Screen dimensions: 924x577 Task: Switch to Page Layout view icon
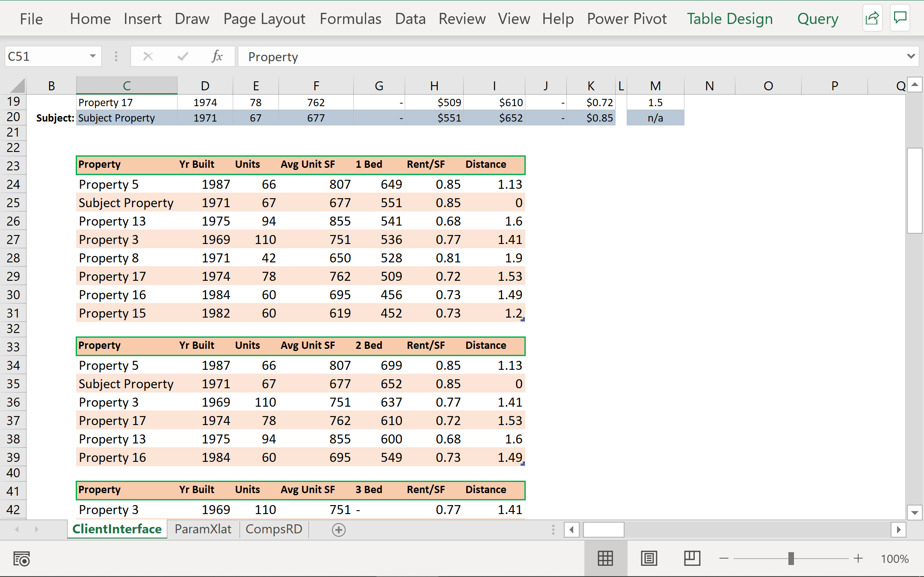[x=649, y=559]
